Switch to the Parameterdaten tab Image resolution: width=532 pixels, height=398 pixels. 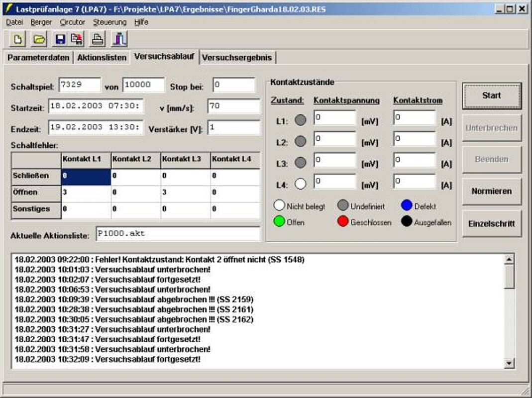point(38,58)
